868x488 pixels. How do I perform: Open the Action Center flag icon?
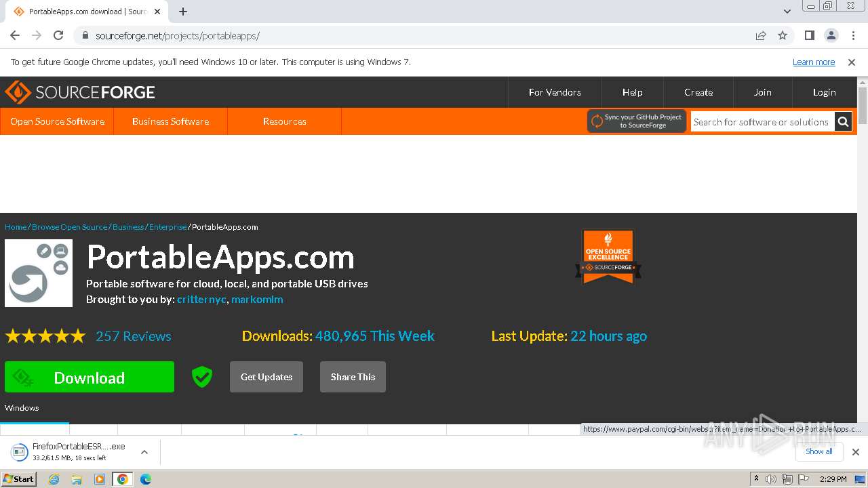click(802, 479)
